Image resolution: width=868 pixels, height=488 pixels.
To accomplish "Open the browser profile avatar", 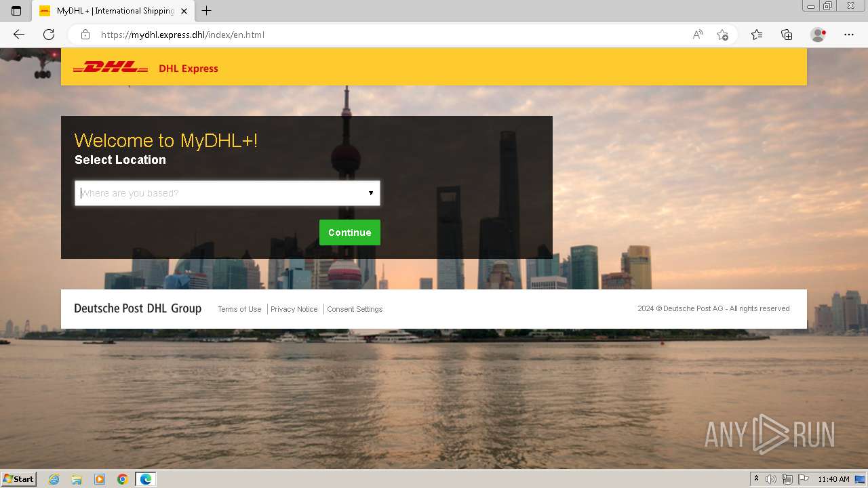I will tap(818, 35).
